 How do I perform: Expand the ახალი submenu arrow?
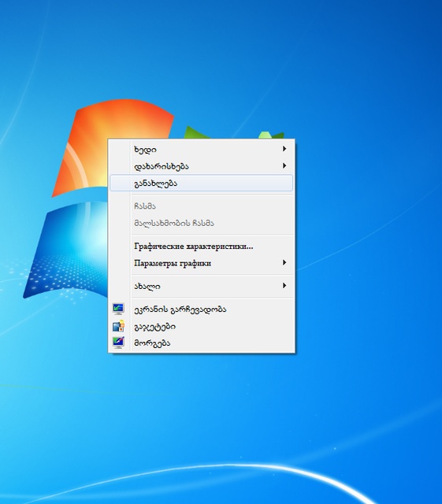284,285
